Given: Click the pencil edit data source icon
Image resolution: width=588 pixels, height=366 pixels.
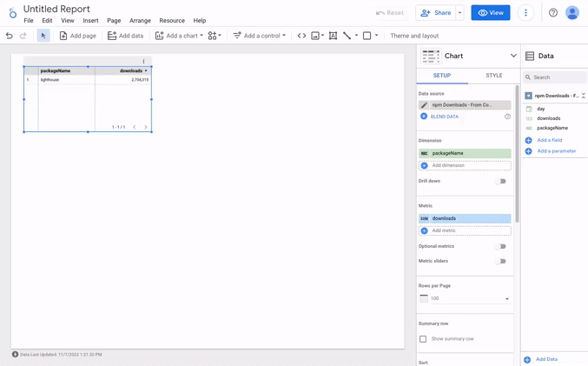Looking at the screenshot, I should (424, 105).
